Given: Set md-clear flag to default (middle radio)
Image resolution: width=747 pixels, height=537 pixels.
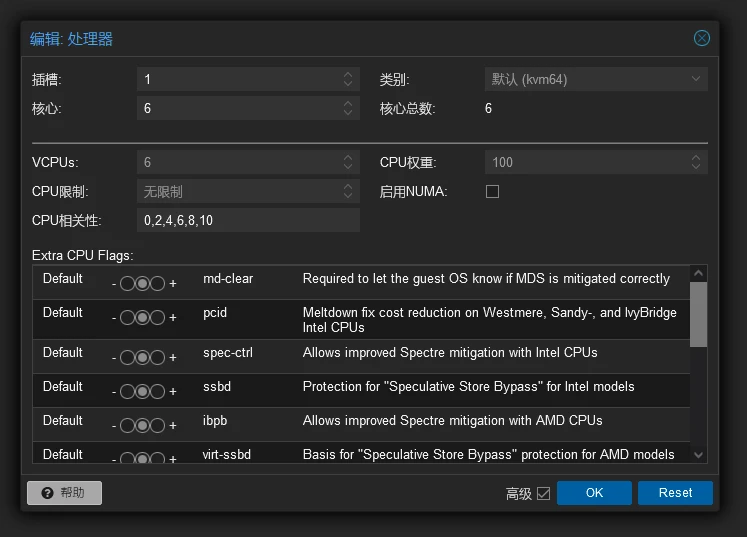Looking at the screenshot, I should 142,284.
